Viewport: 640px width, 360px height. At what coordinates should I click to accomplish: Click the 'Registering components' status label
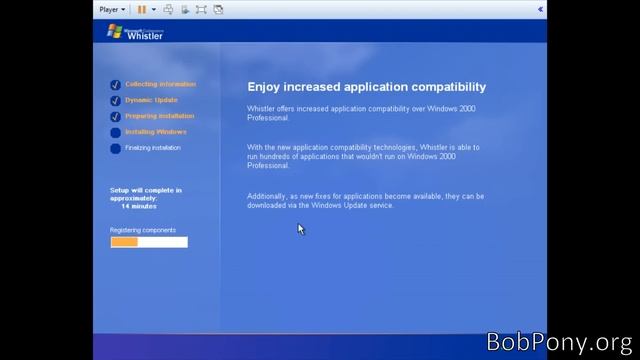pyautogui.click(x=143, y=230)
